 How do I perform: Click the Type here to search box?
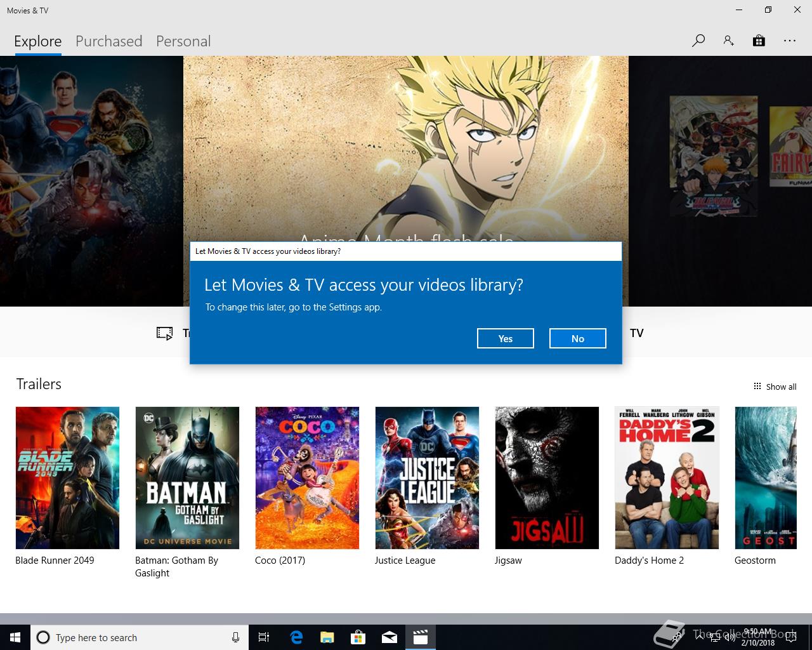click(x=138, y=637)
